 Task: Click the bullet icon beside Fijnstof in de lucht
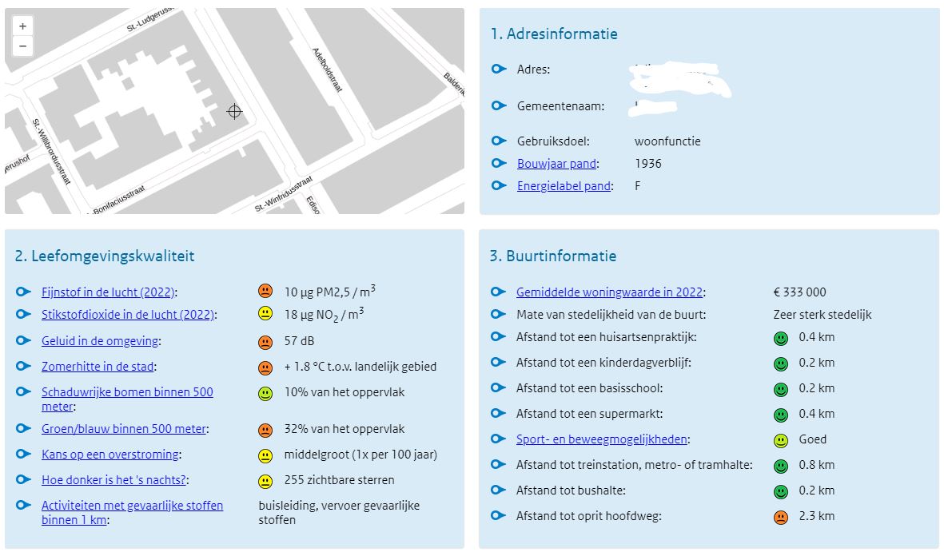23,292
